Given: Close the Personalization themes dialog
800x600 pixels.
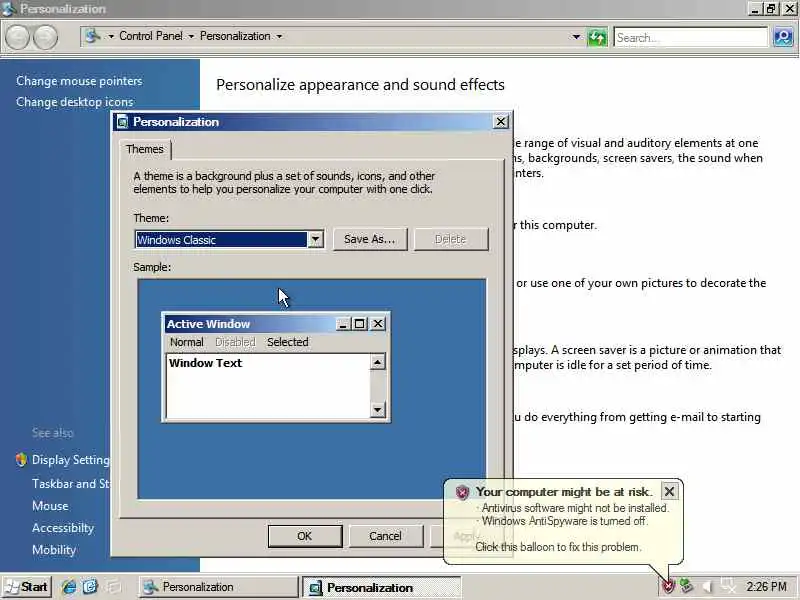Looking at the screenshot, I should [501, 121].
